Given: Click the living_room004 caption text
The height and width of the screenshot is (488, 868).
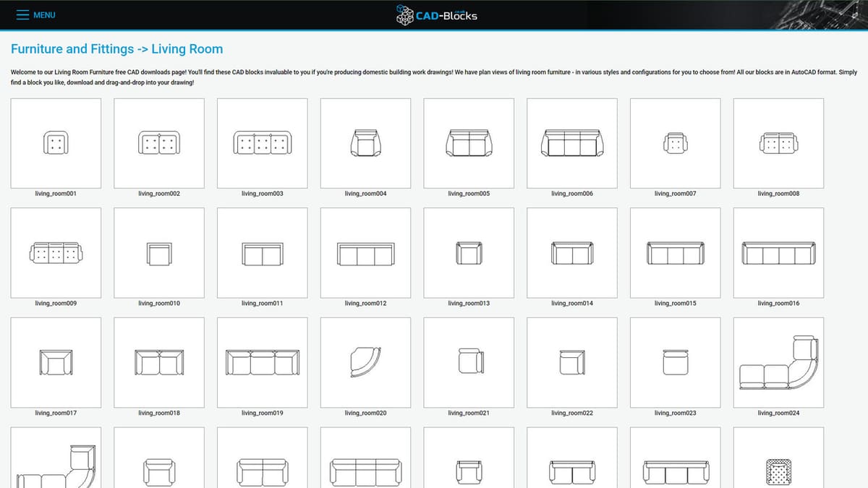Looking at the screenshot, I should click(x=365, y=194).
